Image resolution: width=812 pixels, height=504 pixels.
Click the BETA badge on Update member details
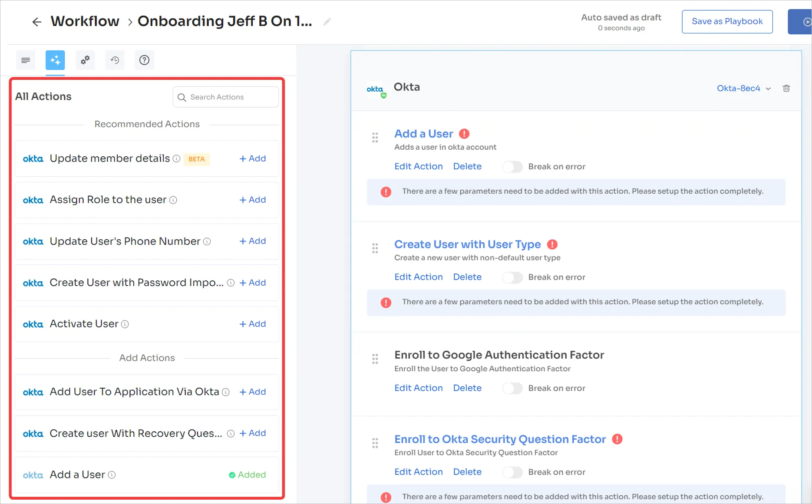point(197,159)
